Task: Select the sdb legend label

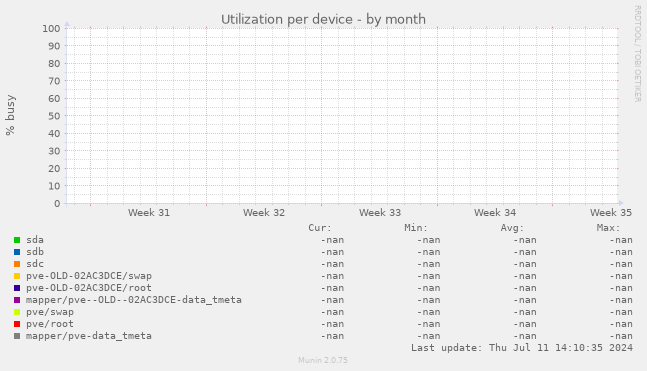Action: [x=35, y=252]
